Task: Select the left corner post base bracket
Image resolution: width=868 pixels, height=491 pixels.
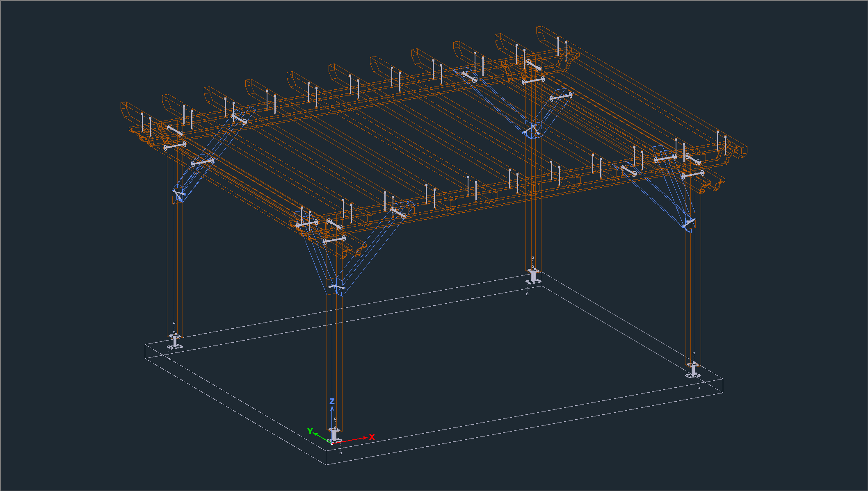Action: pos(175,341)
